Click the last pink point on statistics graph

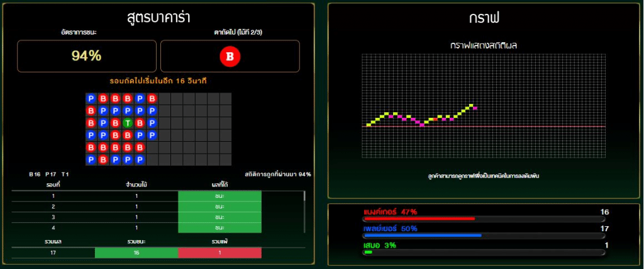[x=476, y=108]
